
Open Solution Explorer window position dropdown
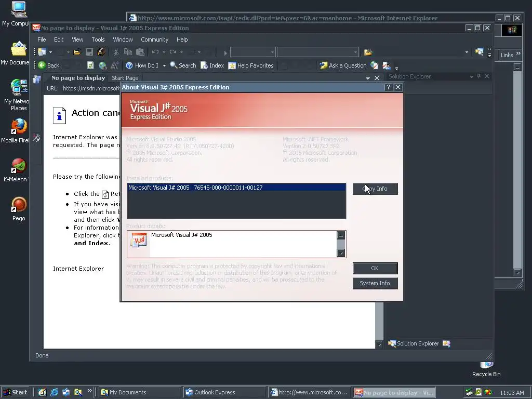472,77
